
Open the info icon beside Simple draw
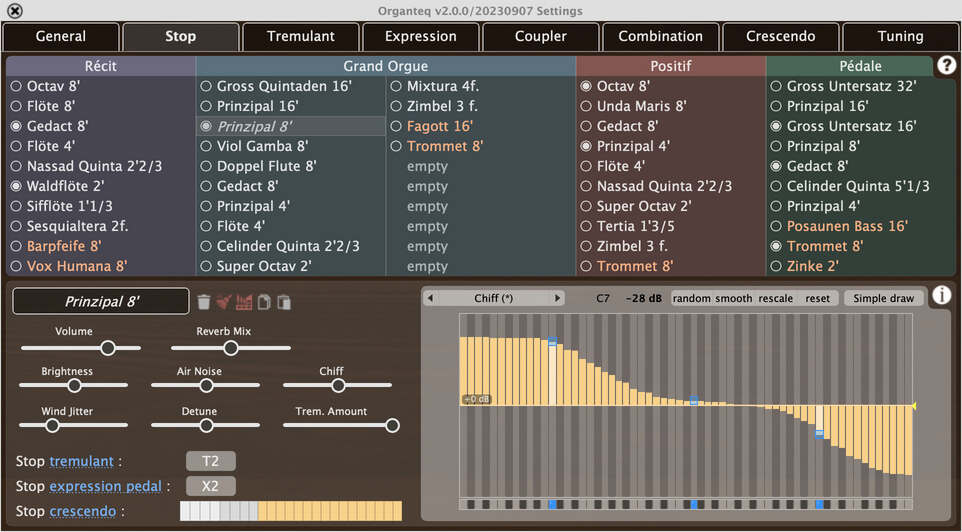click(x=941, y=296)
